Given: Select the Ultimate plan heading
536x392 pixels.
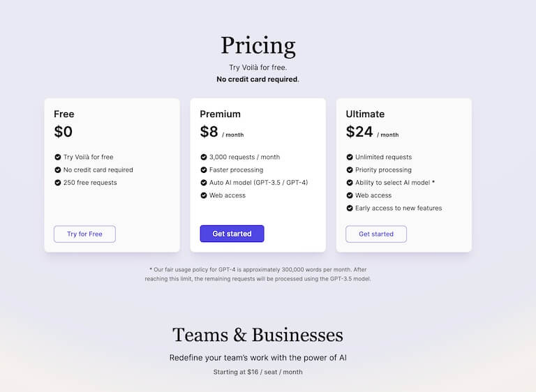Looking at the screenshot, I should [x=365, y=114].
